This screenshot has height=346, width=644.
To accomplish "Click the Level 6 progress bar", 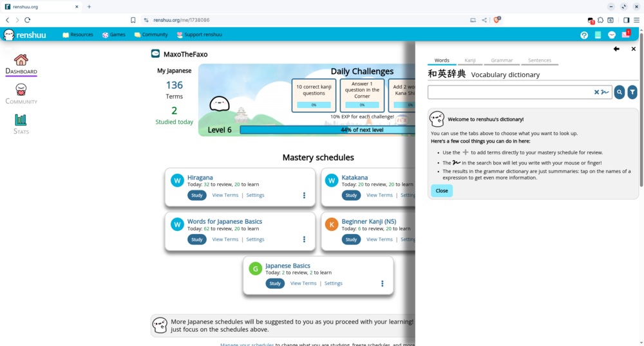I will coord(327,130).
